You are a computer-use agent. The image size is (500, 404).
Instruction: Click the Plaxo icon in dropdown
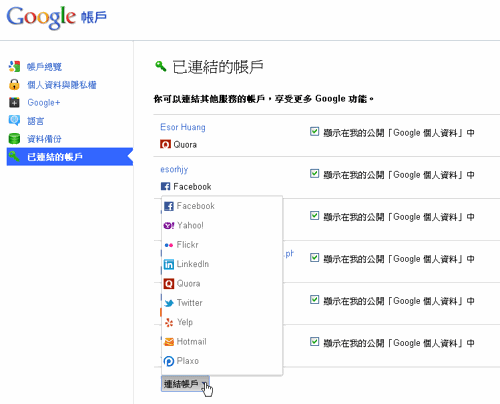[169, 361]
